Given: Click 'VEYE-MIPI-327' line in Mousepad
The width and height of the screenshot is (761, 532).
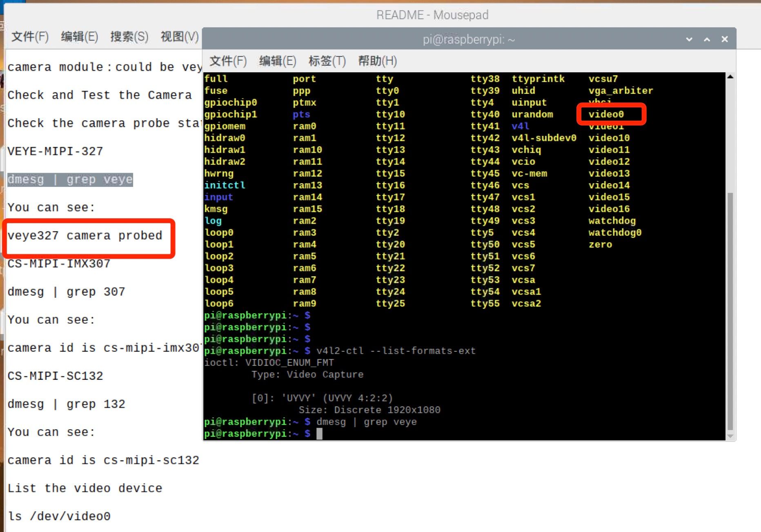Looking at the screenshot, I should click(55, 151).
